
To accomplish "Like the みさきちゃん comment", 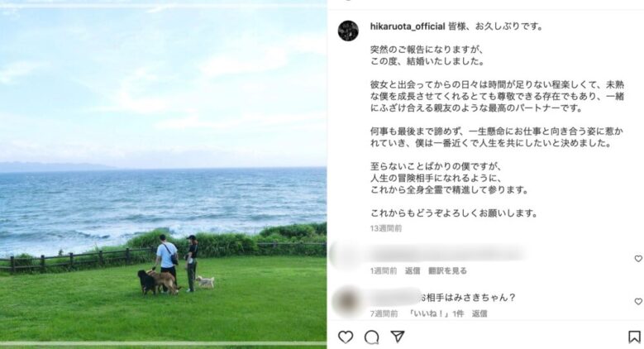I will click(638, 301).
